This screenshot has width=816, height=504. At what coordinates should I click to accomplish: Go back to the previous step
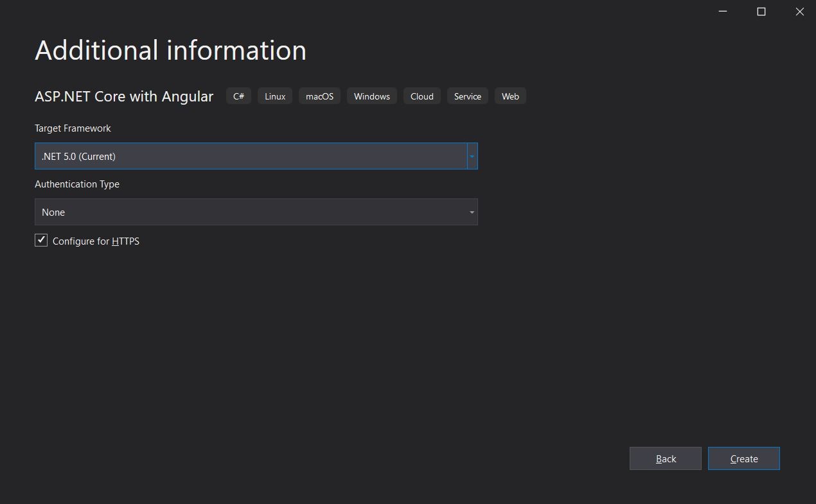click(x=665, y=458)
